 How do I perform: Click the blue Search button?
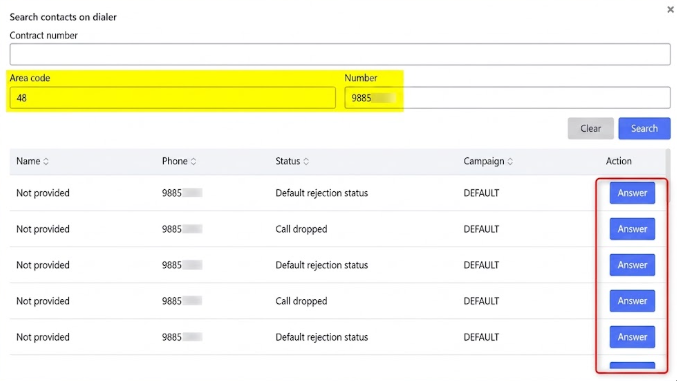pyautogui.click(x=644, y=128)
